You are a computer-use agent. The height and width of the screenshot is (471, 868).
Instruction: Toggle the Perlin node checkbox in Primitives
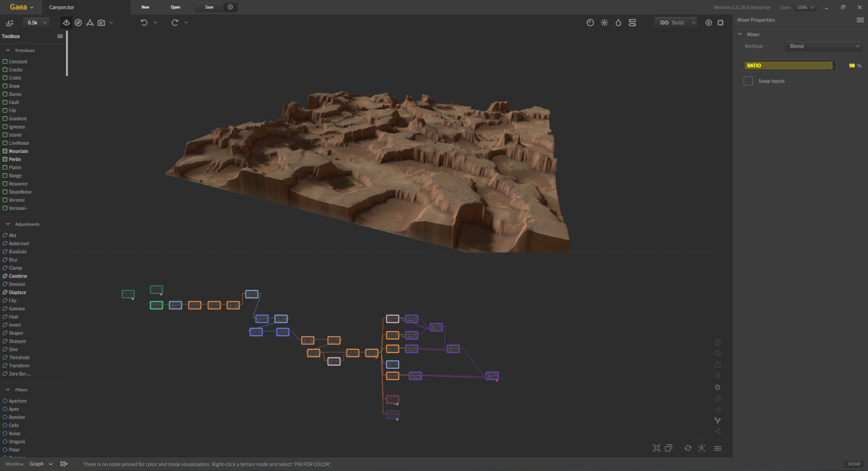(x=4, y=159)
